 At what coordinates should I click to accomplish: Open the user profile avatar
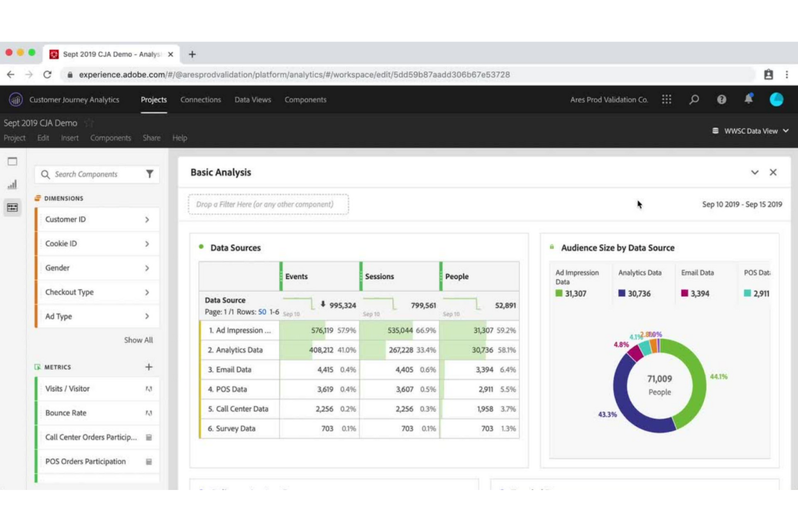776,100
